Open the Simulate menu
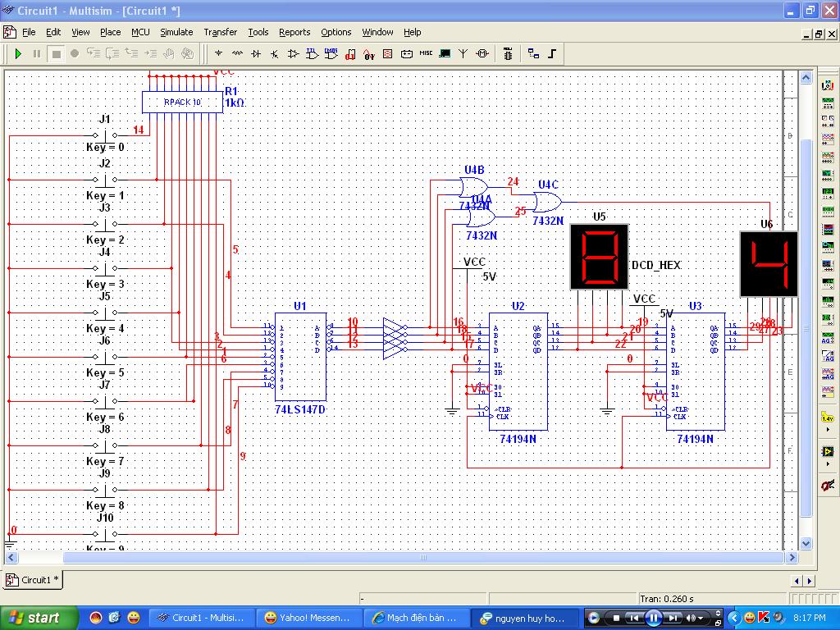 coord(176,32)
